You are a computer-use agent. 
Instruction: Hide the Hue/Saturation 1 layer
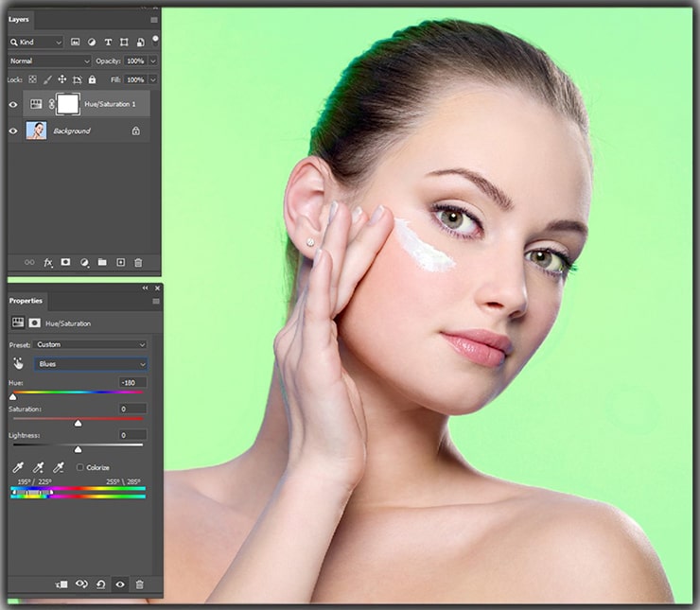click(13, 104)
